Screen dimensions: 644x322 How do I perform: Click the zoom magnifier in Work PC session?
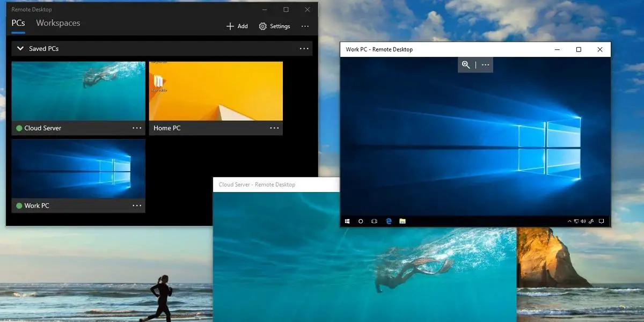[466, 65]
